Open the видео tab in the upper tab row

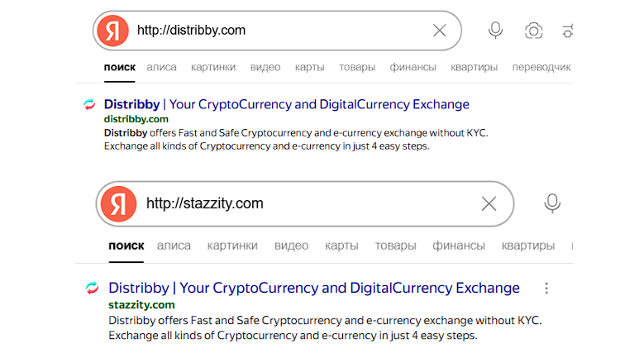(x=265, y=67)
